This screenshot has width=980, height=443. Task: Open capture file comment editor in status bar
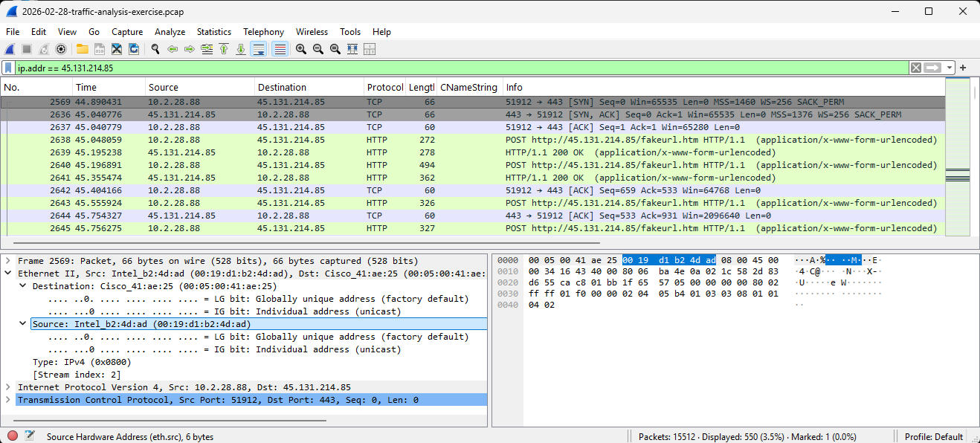(x=30, y=436)
